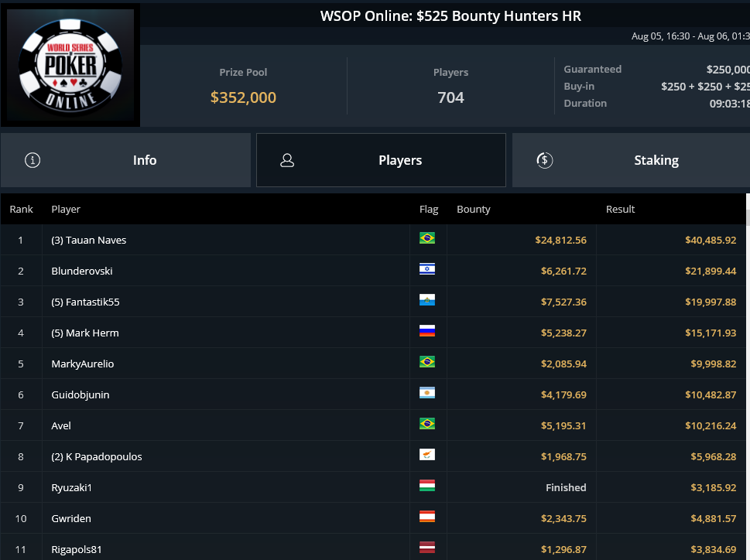
Task: Click bounty amount $4,179.69
Action: [563, 394]
